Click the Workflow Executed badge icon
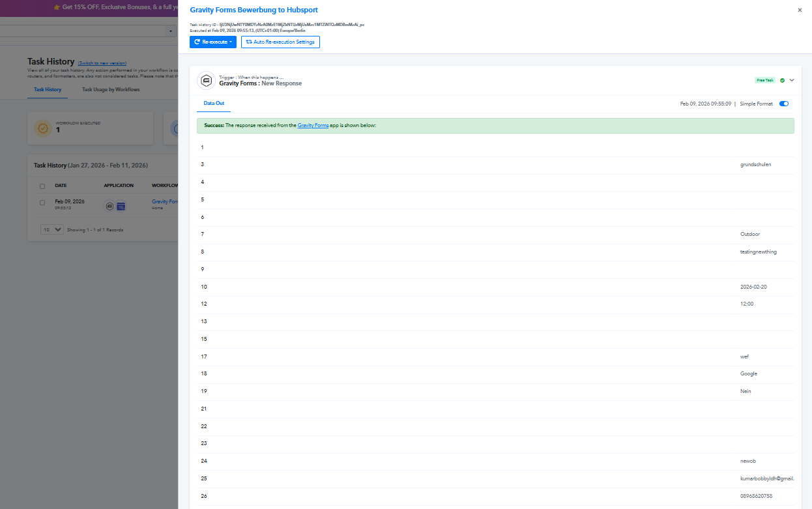The height and width of the screenshot is (509, 812). coord(43,128)
